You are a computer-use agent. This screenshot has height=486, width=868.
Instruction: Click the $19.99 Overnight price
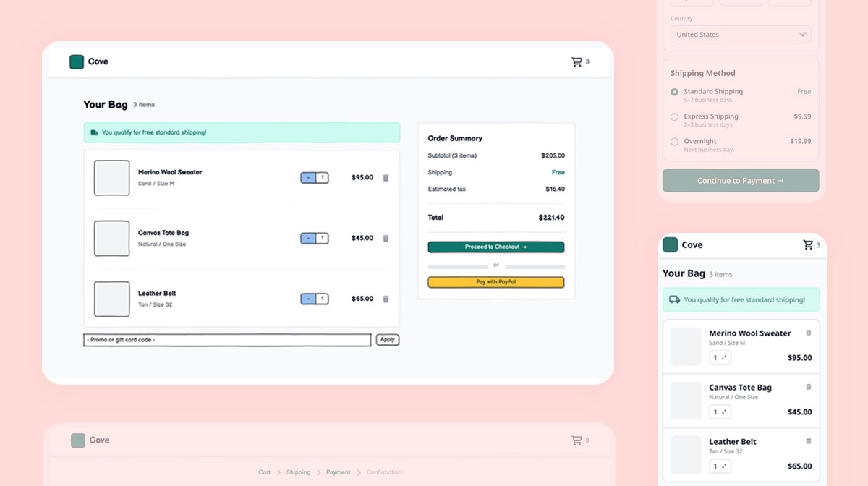801,142
